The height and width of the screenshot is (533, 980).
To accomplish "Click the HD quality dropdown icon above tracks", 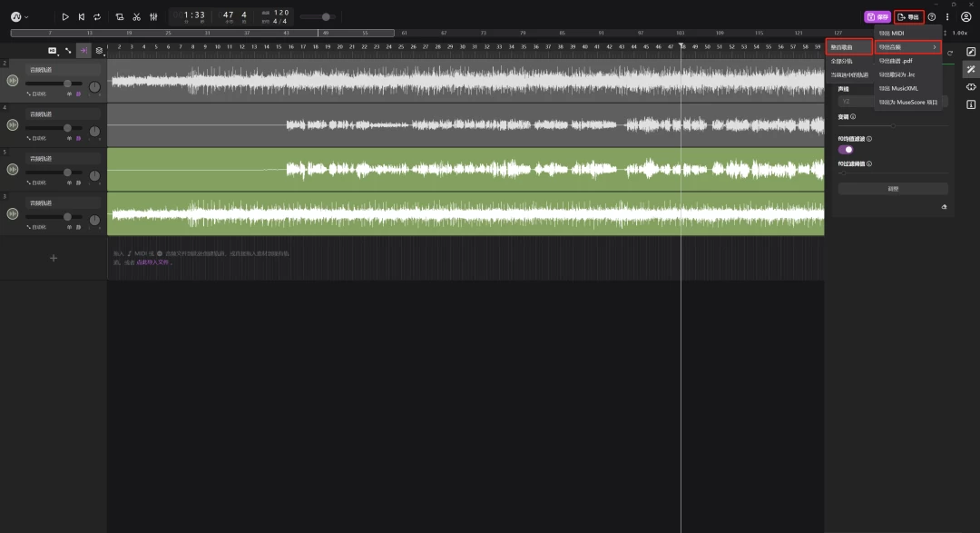I will click(x=53, y=51).
